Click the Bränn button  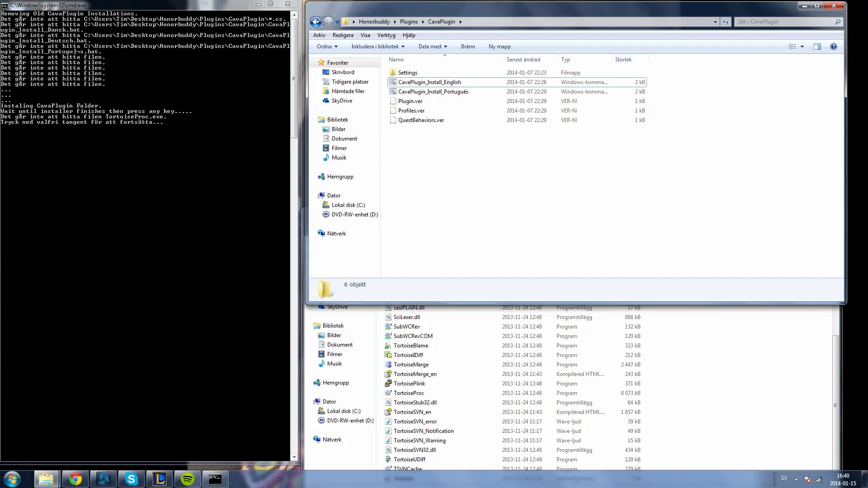[x=467, y=47]
